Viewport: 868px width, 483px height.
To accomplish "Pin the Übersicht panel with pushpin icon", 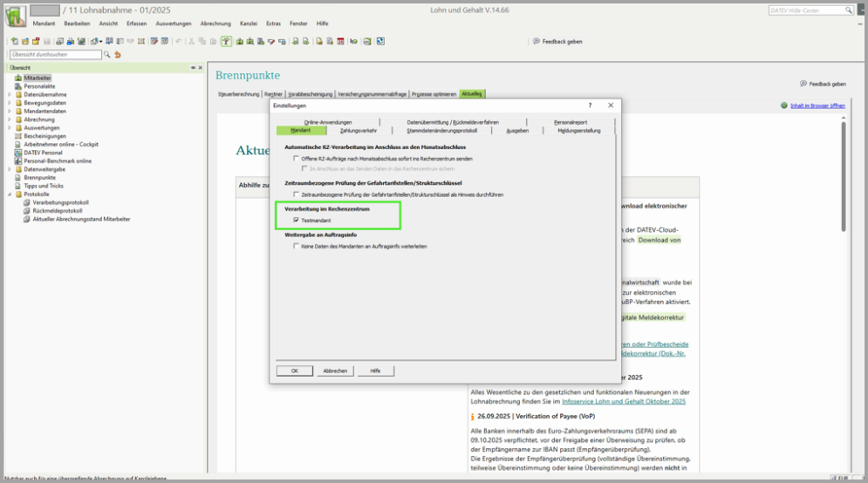I will coord(193,67).
